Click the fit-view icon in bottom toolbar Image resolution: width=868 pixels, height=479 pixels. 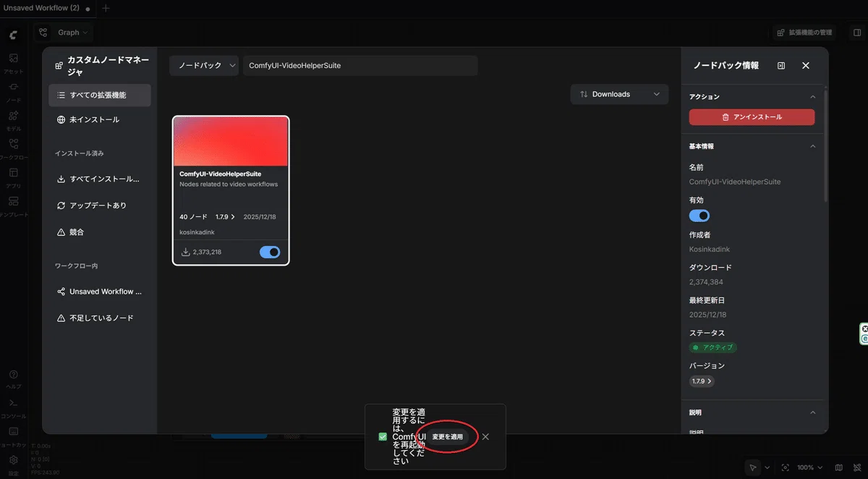(786, 467)
